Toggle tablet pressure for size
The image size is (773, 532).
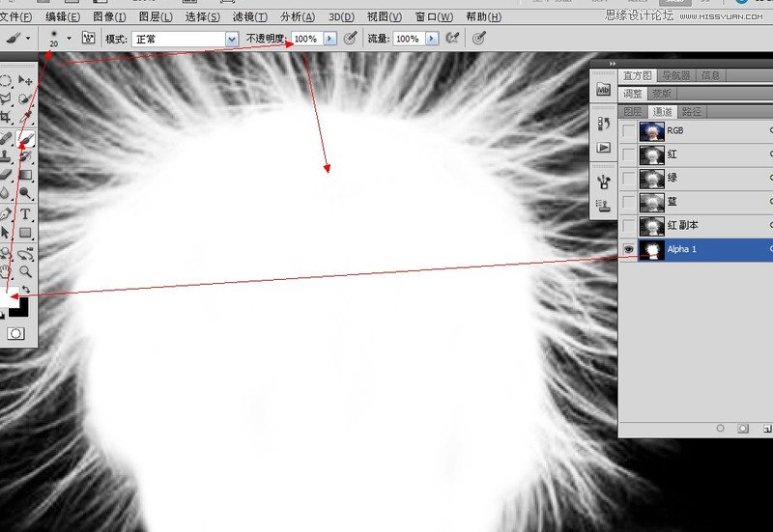479,38
